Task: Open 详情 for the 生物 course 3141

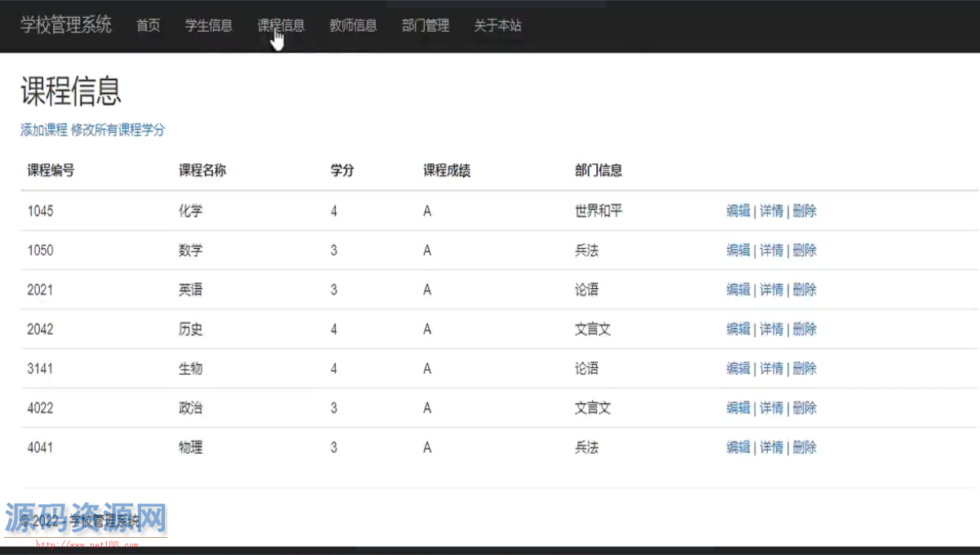Action: [x=772, y=368]
